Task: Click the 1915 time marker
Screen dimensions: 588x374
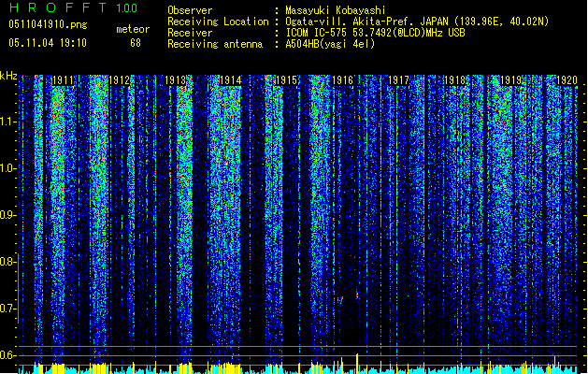Action: coord(286,80)
